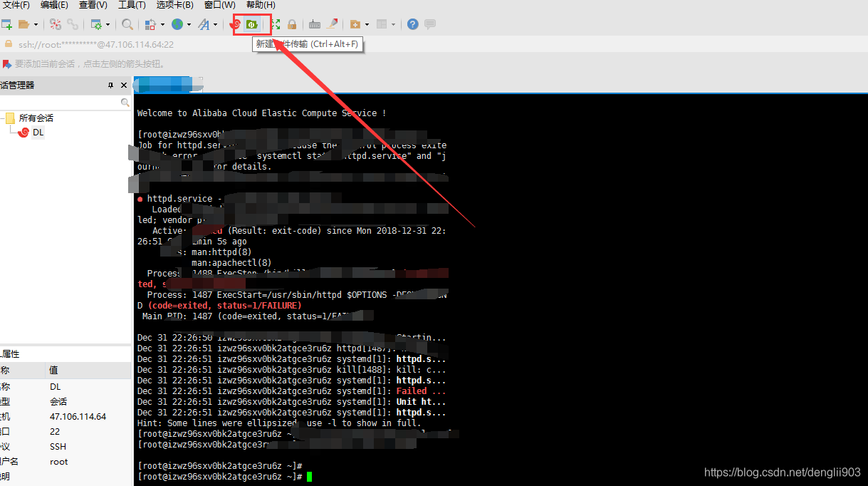This screenshot has width=868, height=486.
Task: Click the color scheme toolbar icon
Action: pyautogui.click(x=150, y=24)
